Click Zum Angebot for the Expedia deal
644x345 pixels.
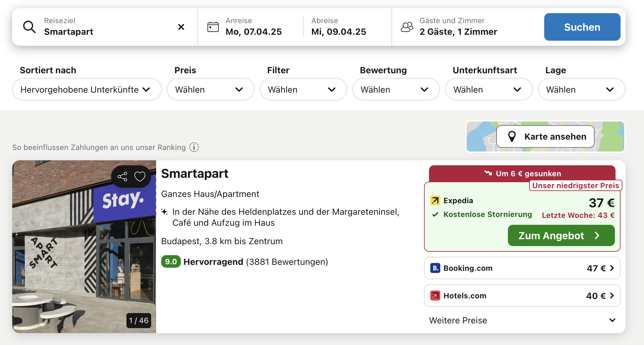pos(561,235)
